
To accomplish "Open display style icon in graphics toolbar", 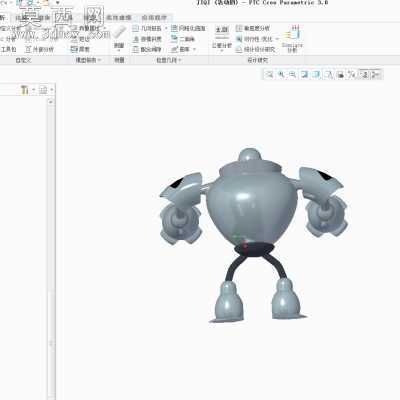I will [x=316, y=75].
